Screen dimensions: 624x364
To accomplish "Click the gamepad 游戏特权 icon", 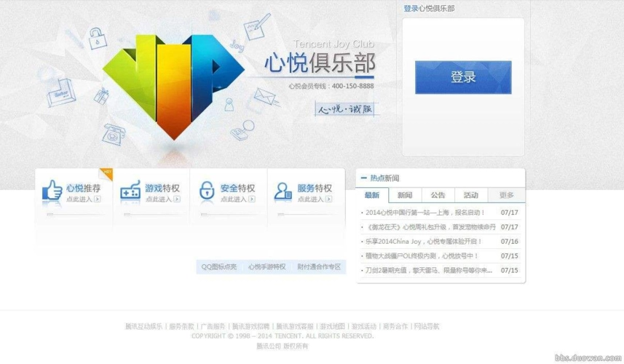I will coord(130,191).
